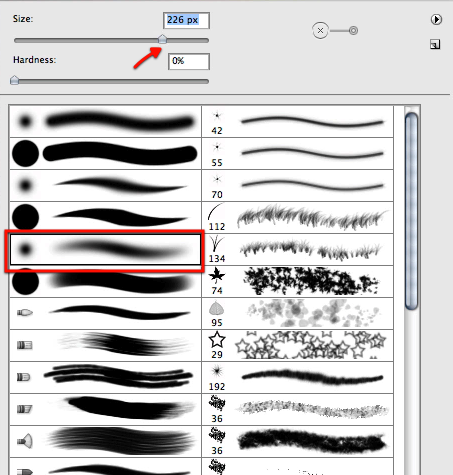Screen dimensions: 453x475
Task: Select the size 55 starburst brush
Action: [298, 153]
